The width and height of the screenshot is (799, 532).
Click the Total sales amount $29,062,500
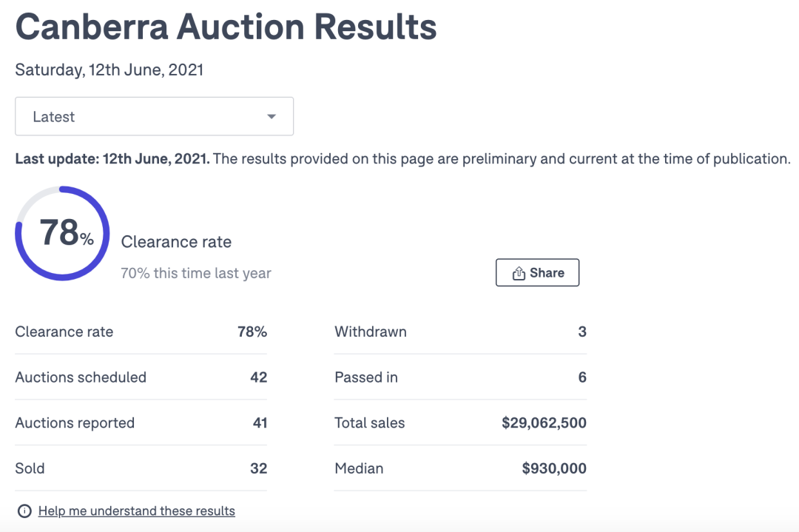point(544,423)
